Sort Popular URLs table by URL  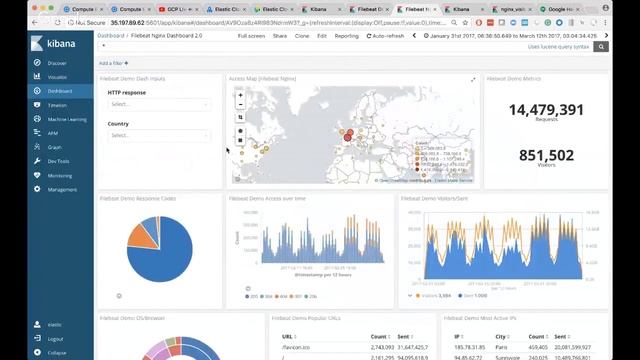pos(289,337)
